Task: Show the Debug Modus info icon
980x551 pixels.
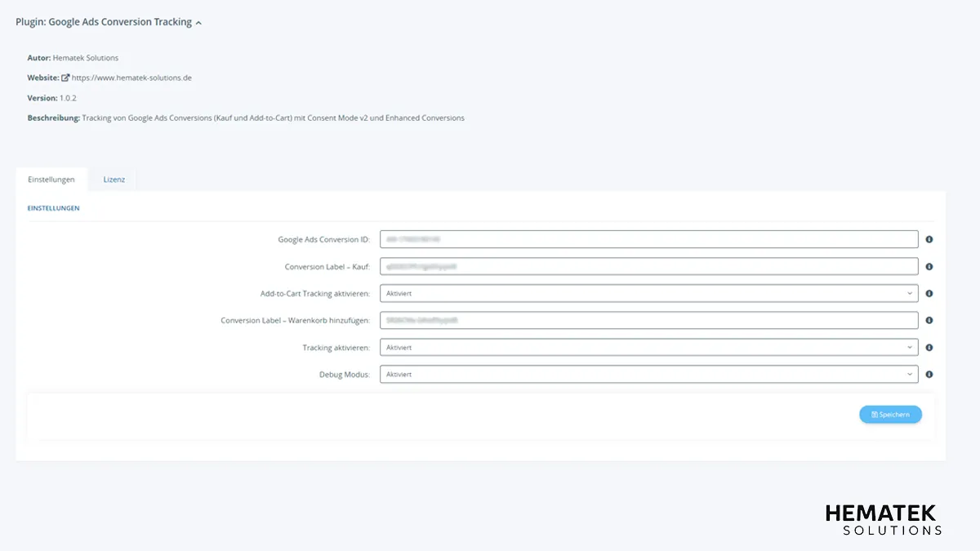Action: (x=929, y=375)
